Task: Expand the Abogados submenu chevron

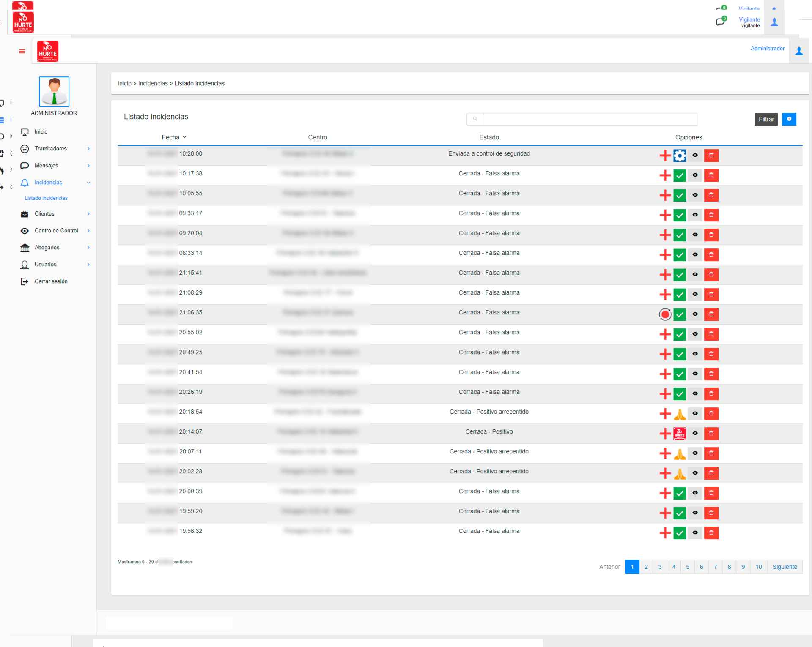Action: (x=88, y=248)
